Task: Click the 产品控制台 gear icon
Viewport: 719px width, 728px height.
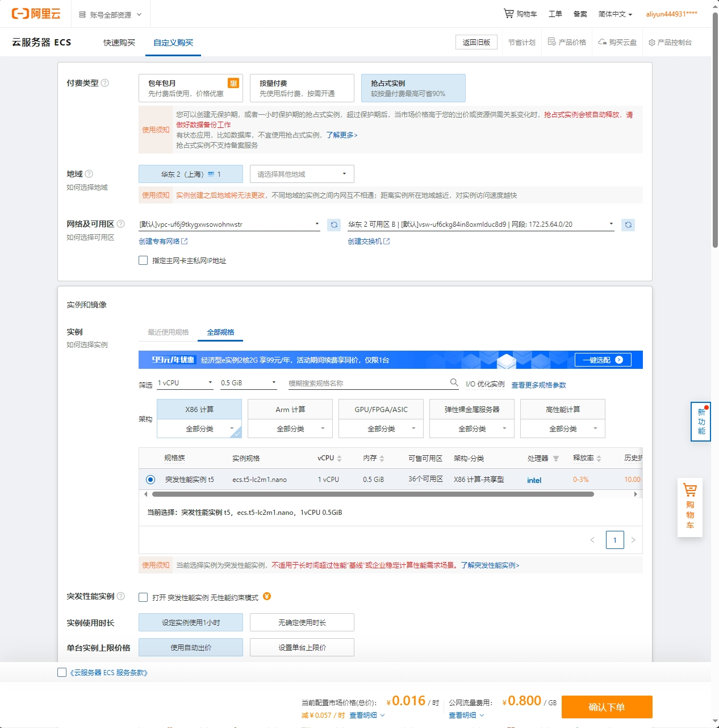Action: coord(651,43)
